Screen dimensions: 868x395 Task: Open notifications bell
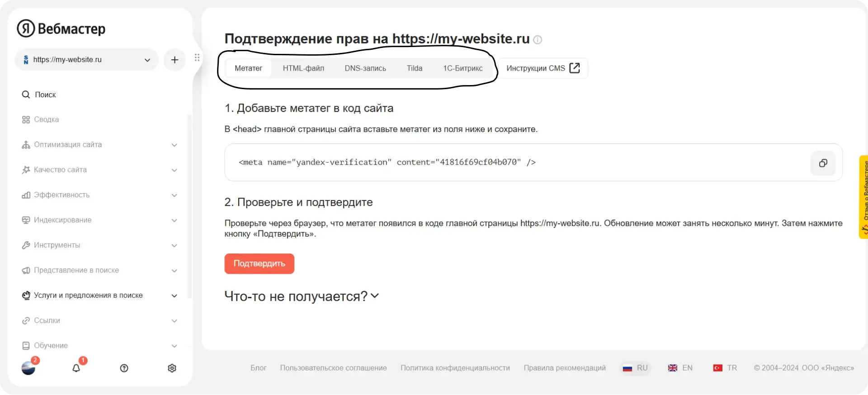coord(76,368)
